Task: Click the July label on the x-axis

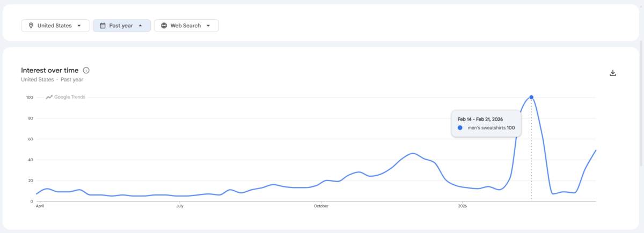Action: coord(180,206)
